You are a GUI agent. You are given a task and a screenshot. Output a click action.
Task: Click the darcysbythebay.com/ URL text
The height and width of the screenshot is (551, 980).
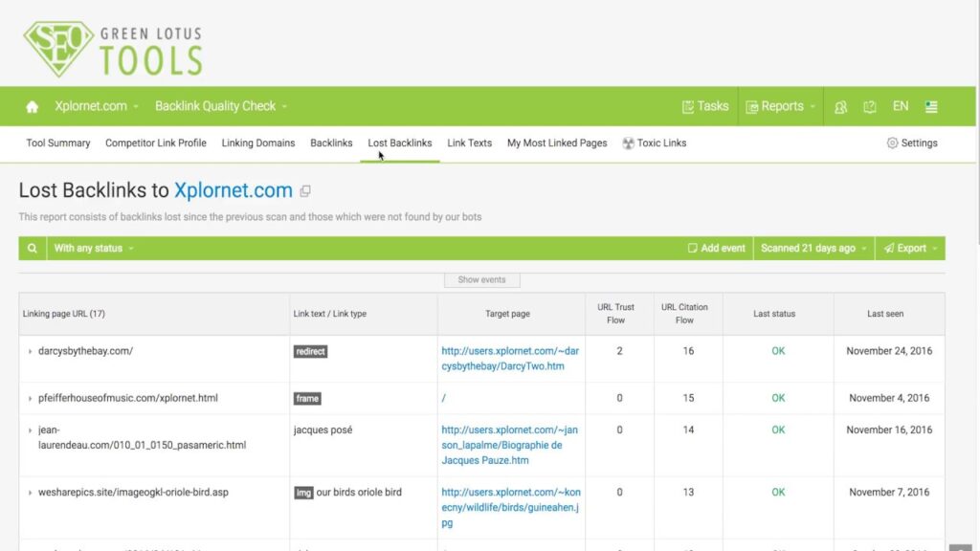click(85, 351)
